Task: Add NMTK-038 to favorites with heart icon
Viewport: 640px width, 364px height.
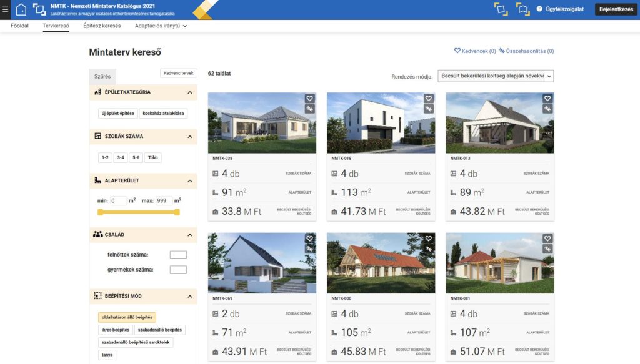Action: click(309, 99)
